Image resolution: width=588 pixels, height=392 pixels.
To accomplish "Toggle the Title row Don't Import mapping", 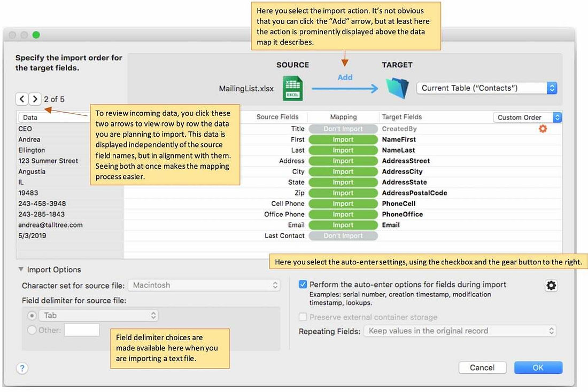I will [x=343, y=129].
